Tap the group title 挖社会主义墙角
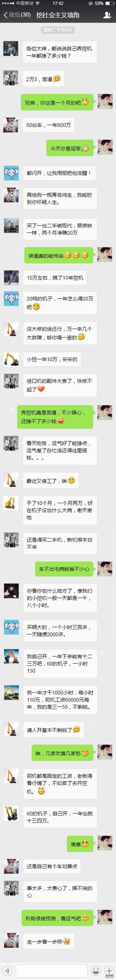116x980 pixels. tap(58, 15)
